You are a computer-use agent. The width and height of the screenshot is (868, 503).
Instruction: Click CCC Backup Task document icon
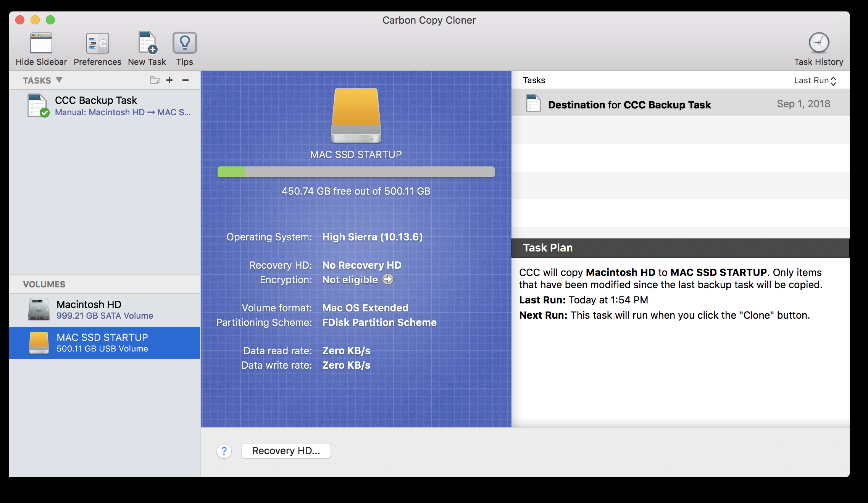[38, 106]
